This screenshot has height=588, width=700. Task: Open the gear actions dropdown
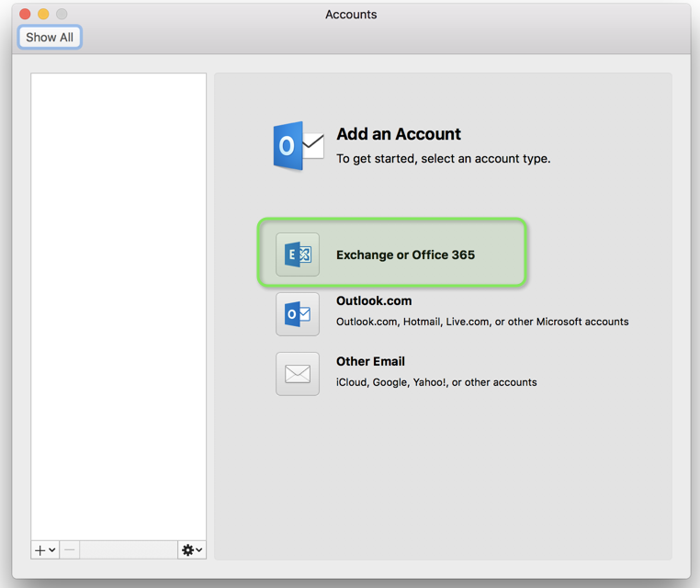[192, 550]
